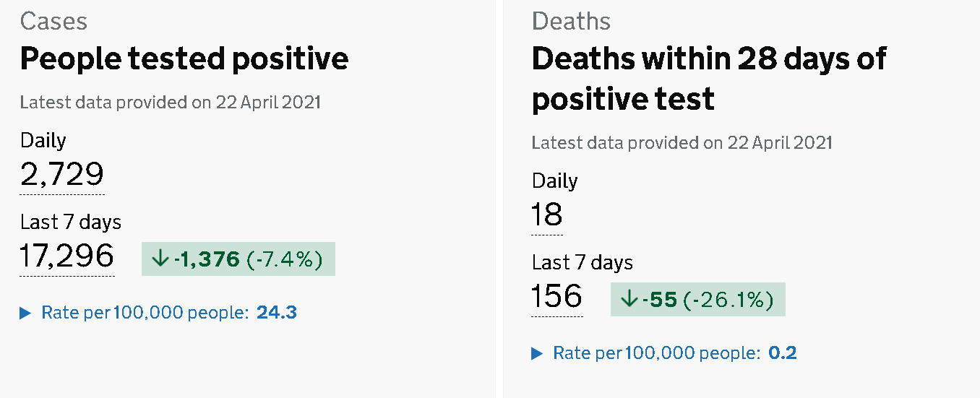Expand the cases rate disclosure triangle
Image resolution: width=980 pixels, height=398 pixels.
(x=26, y=313)
